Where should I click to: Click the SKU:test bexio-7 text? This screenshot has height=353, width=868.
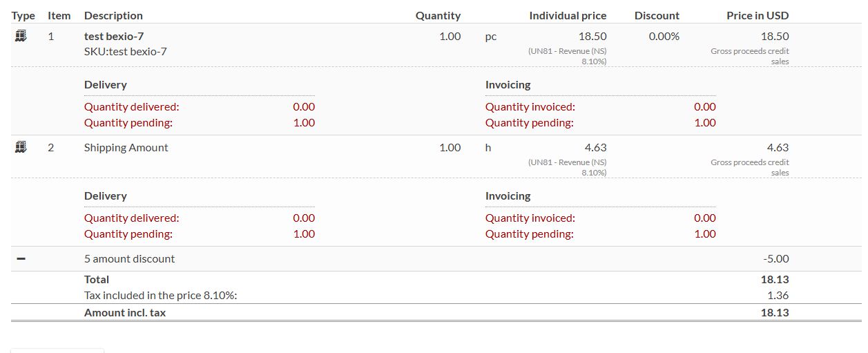[x=125, y=51]
